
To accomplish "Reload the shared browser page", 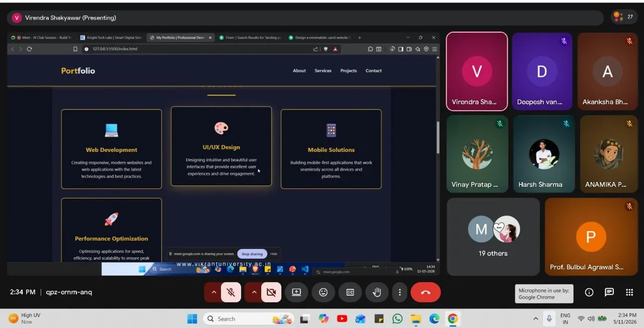I will (x=29, y=49).
